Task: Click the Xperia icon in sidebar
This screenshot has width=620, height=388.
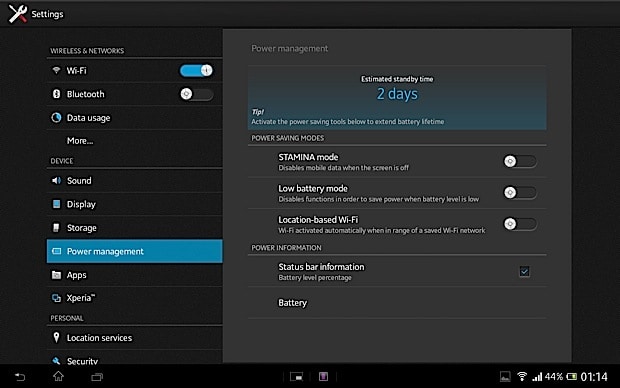Action: [x=56, y=298]
